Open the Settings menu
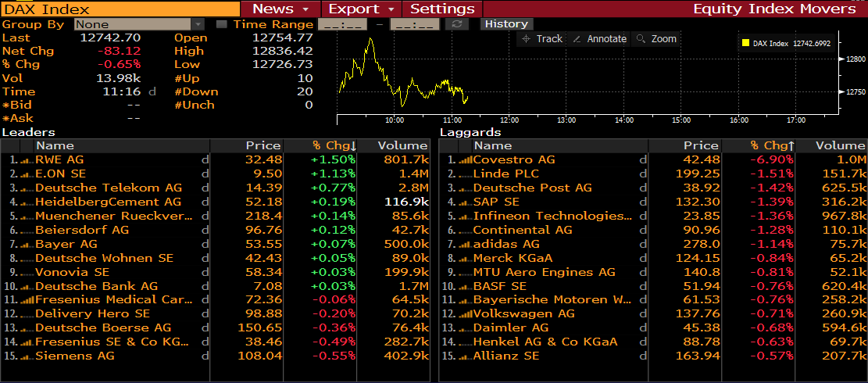 point(442,9)
